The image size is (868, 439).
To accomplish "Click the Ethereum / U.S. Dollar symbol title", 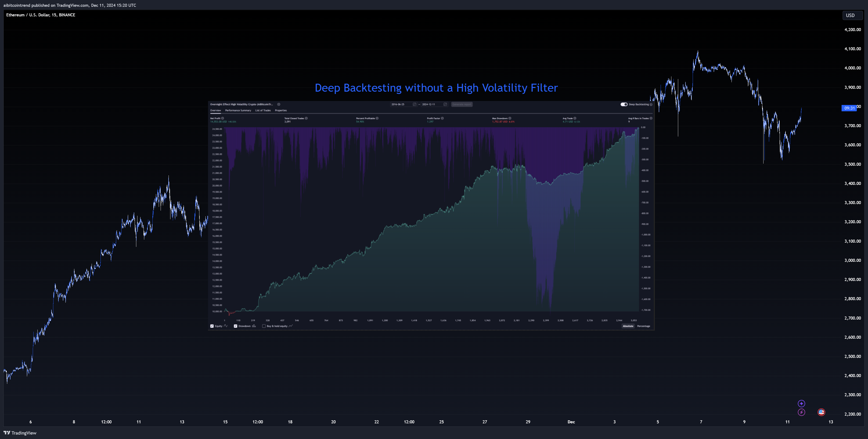I will pos(41,15).
